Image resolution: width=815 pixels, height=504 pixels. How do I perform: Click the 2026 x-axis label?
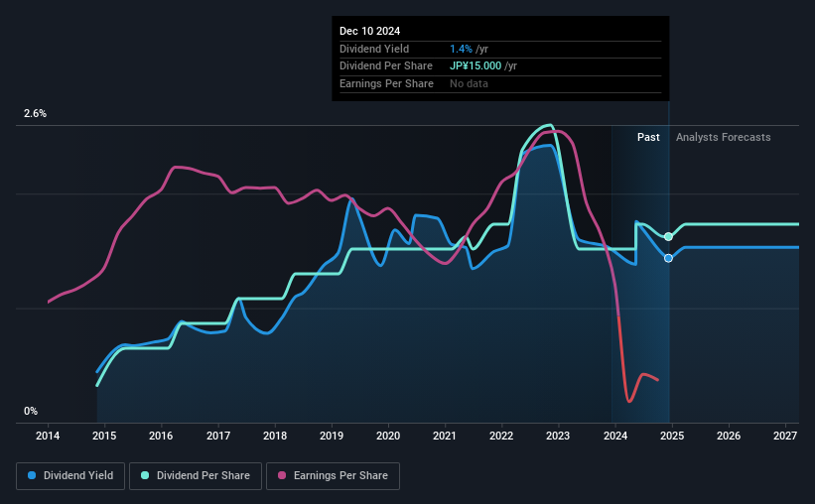point(729,436)
